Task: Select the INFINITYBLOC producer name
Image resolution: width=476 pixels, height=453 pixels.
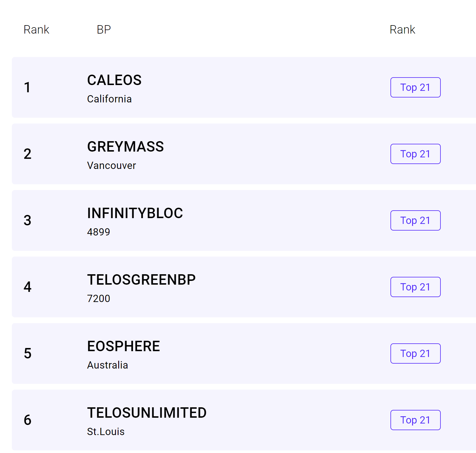Action: pyautogui.click(x=135, y=213)
